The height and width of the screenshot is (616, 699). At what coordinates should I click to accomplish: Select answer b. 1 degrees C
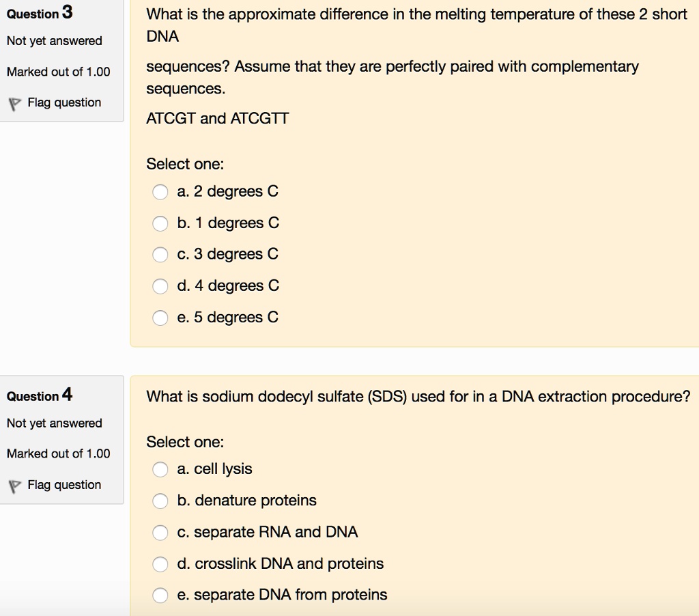click(160, 223)
